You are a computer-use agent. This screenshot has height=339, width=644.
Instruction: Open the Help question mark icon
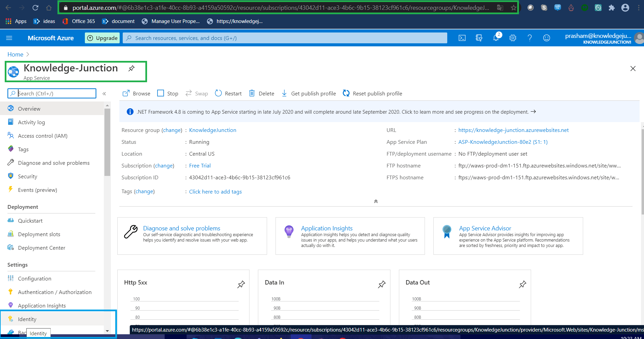click(530, 38)
